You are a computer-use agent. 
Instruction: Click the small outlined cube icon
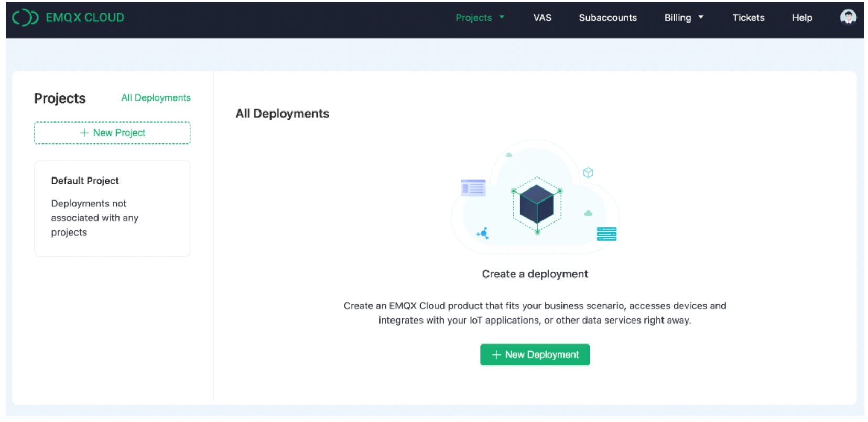(x=588, y=173)
